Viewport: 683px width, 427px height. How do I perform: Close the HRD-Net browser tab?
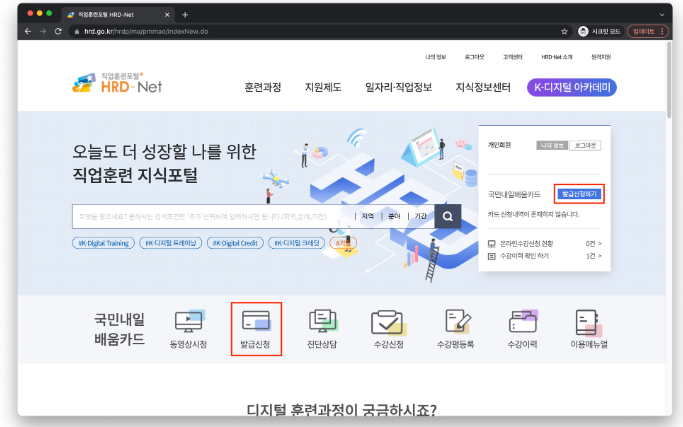(167, 15)
